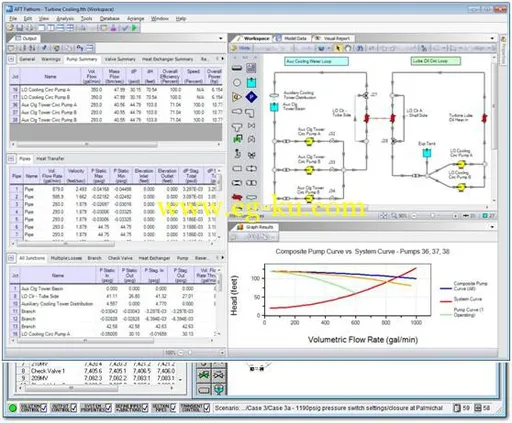Image resolution: width=512 pixels, height=423 pixels.
Task: Collapse the general output section
Action: (11, 59)
